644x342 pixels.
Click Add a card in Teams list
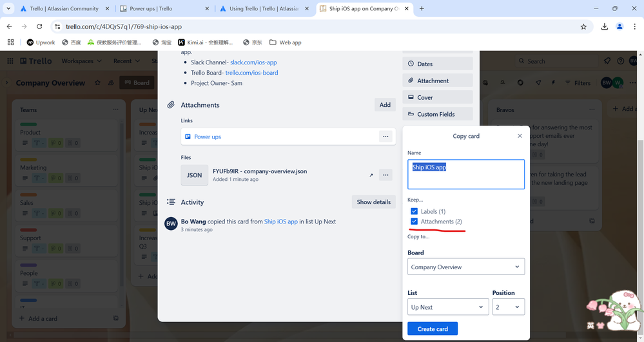click(39, 319)
